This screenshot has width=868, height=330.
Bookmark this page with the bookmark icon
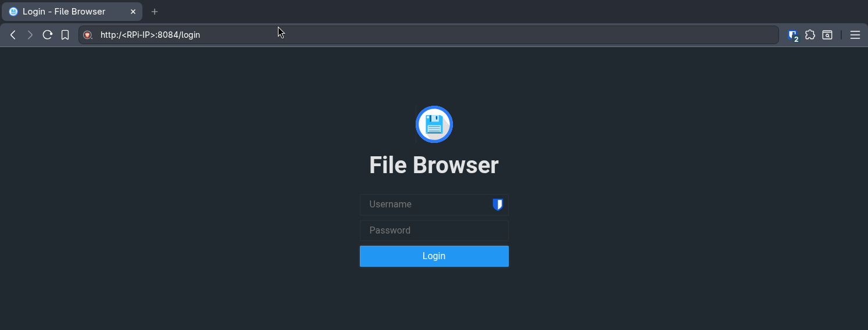tap(65, 35)
